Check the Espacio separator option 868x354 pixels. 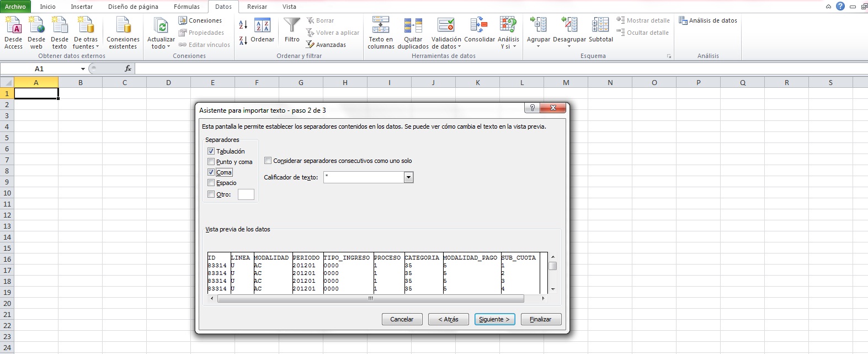tap(211, 183)
